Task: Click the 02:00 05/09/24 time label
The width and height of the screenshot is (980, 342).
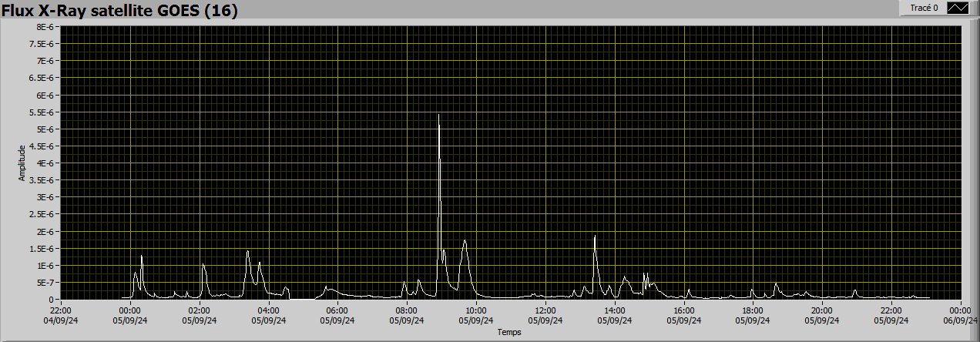Action: (199, 315)
